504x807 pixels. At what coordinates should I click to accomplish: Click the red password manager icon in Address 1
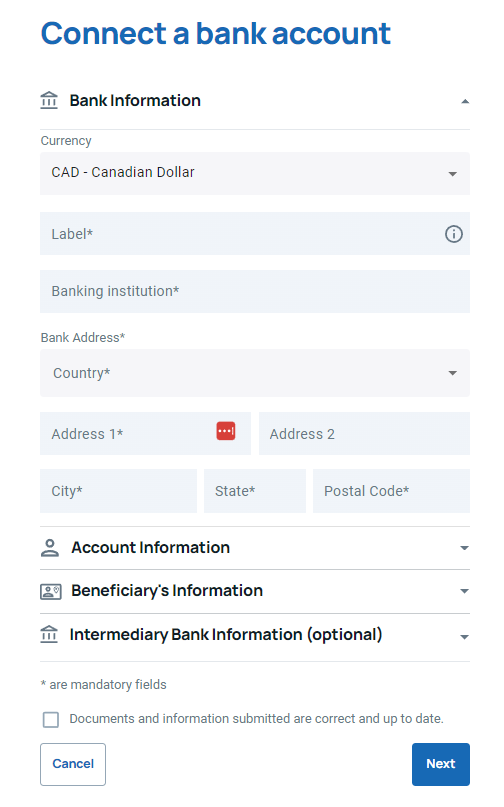(x=225, y=431)
